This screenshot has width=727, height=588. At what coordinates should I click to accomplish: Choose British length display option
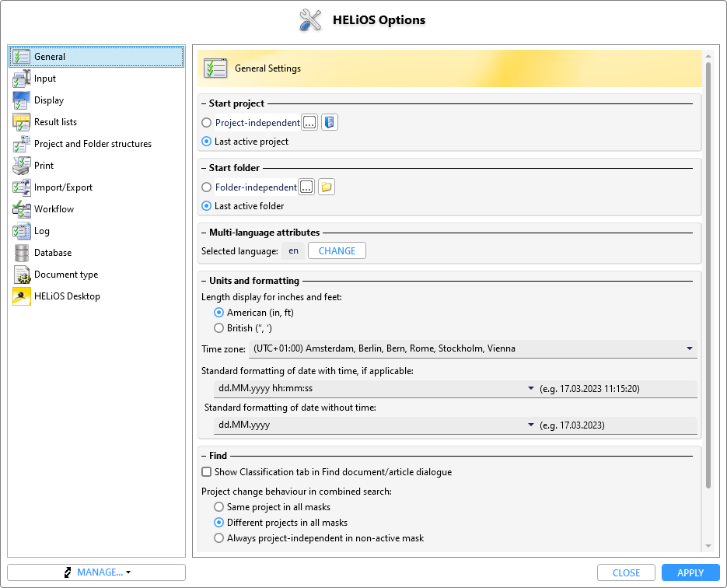click(218, 328)
